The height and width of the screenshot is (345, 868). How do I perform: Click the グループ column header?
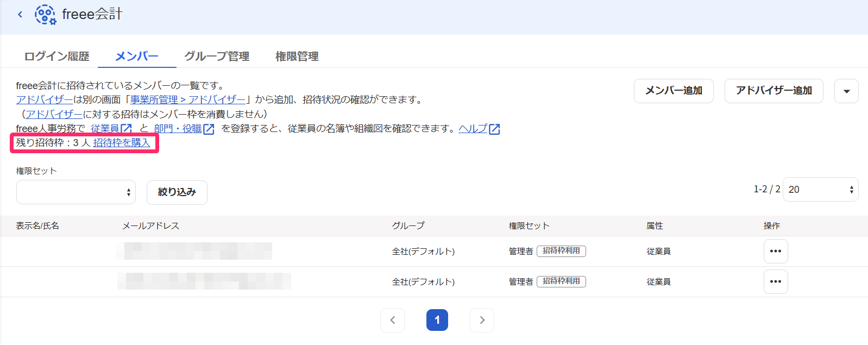point(408,225)
